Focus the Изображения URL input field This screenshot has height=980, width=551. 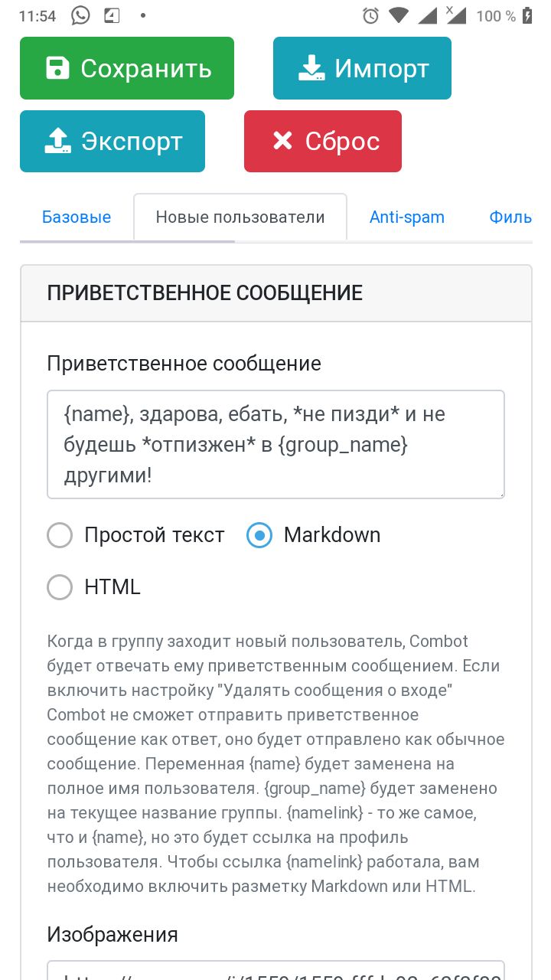[275, 970]
